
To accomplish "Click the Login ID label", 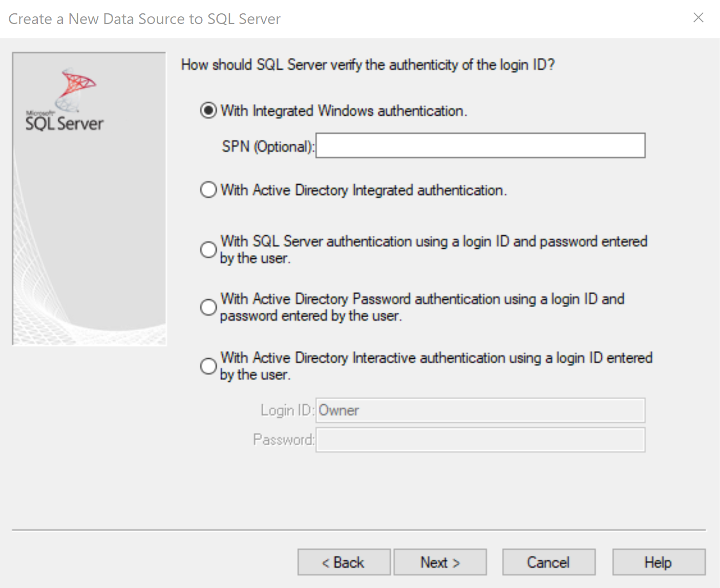I will 286,410.
